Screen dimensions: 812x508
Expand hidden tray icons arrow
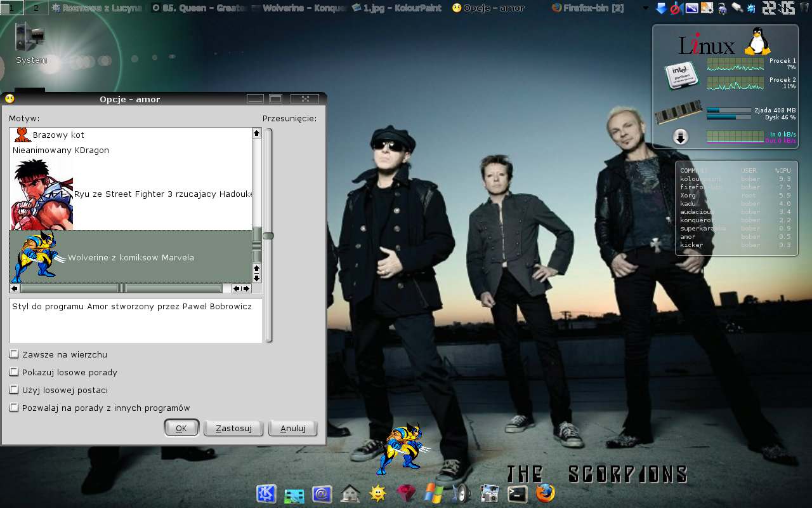coord(646,8)
